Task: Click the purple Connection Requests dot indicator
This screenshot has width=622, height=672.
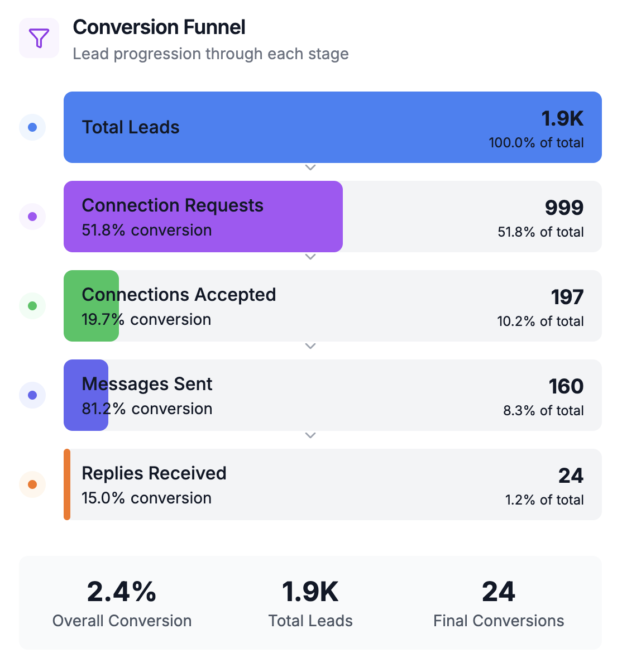Action: (32, 217)
